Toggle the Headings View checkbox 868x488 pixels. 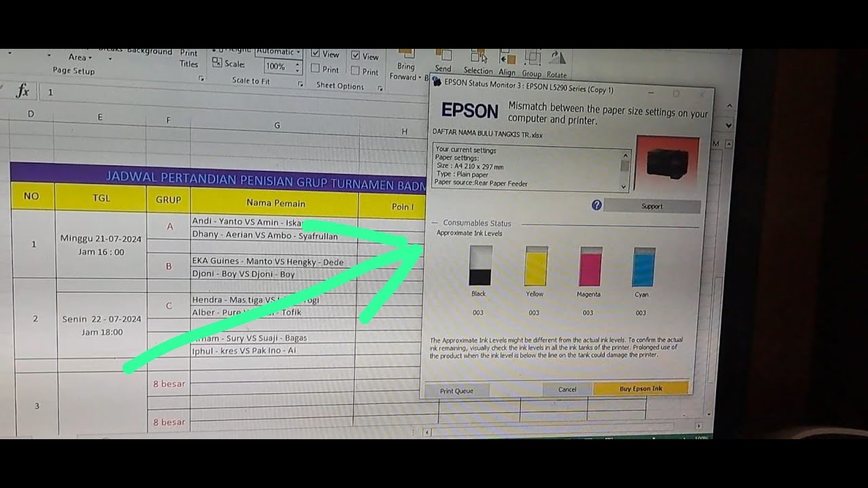point(355,56)
